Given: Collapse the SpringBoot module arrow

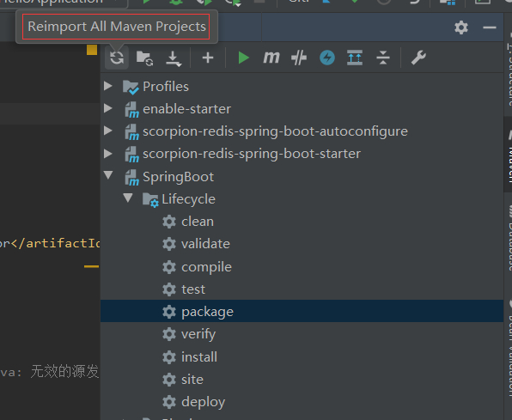Looking at the screenshot, I should coord(108,175).
